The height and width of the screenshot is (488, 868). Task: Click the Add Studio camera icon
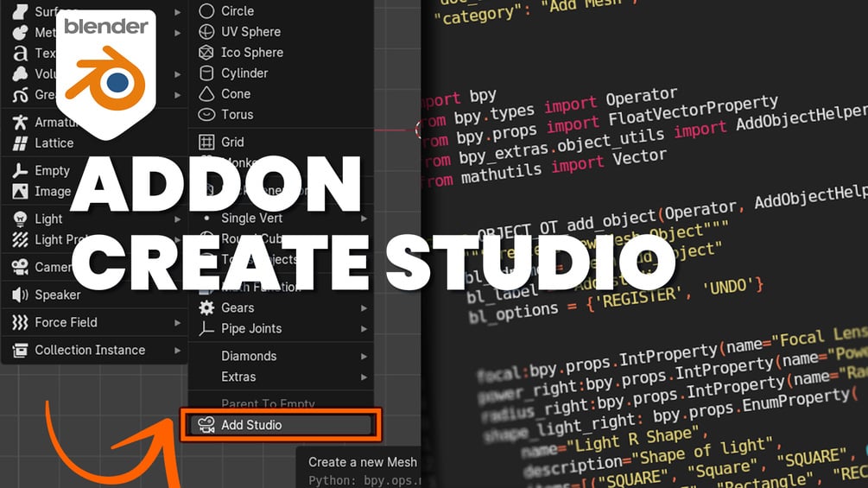(206, 425)
